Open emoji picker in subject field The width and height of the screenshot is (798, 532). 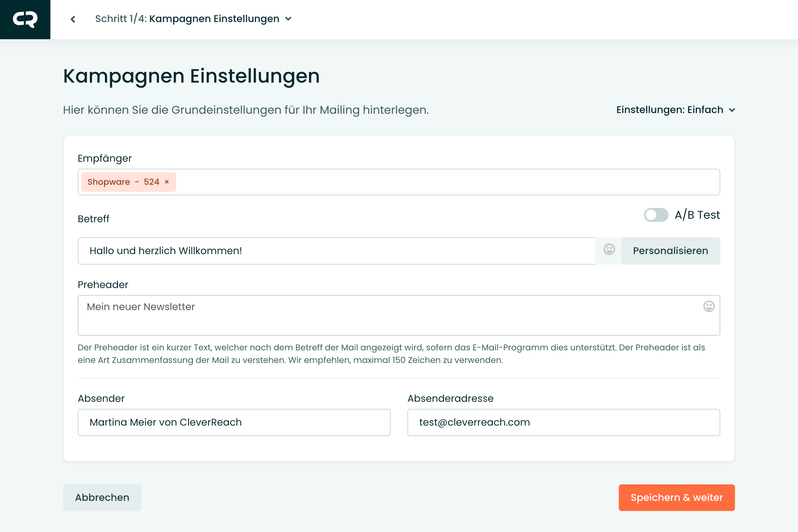click(609, 250)
